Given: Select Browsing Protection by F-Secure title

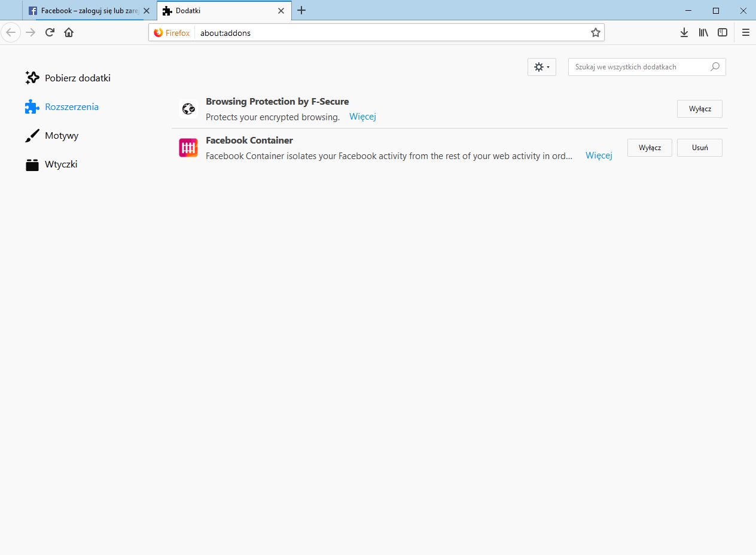Looking at the screenshot, I should point(277,102).
